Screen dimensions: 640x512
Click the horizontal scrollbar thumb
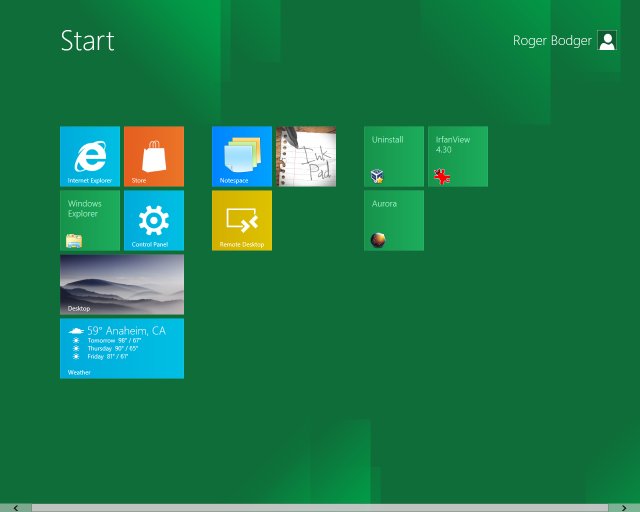(320, 508)
